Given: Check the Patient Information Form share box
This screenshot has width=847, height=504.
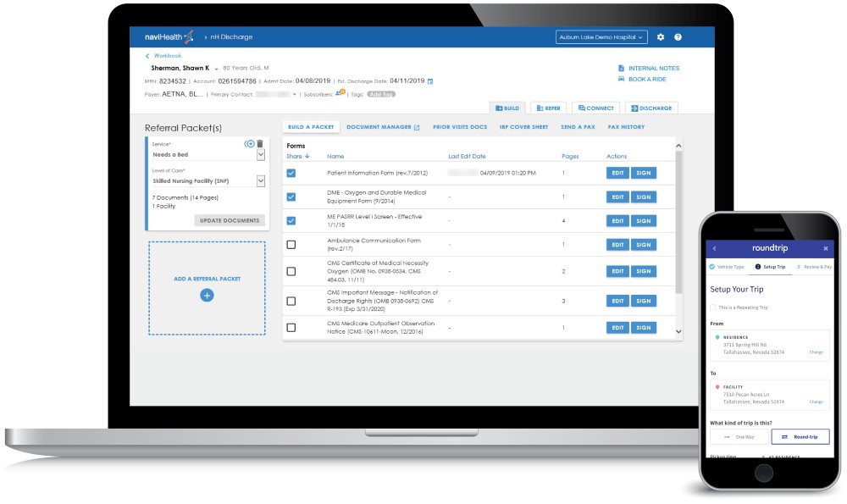Looking at the screenshot, I should (x=291, y=173).
